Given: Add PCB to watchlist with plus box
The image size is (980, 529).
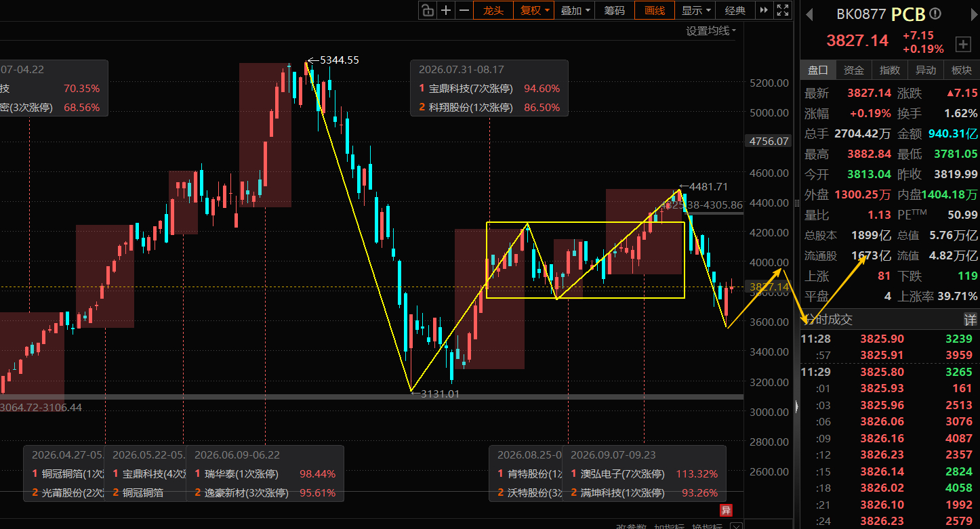Looking at the screenshot, I should (x=963, y=45).
